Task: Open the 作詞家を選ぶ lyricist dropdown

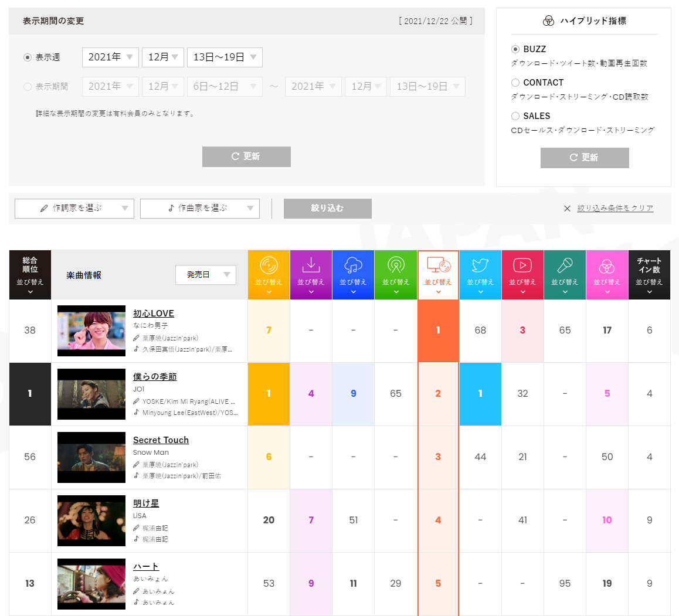Action: pos(74,209)
